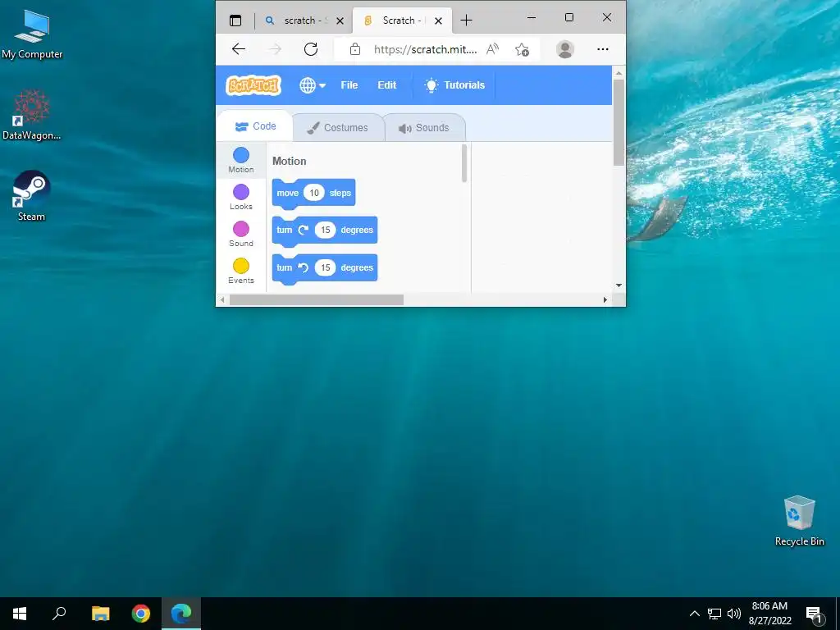Open a new browser tab
This screenshot has width=840, height=630.
pos(466,21)
